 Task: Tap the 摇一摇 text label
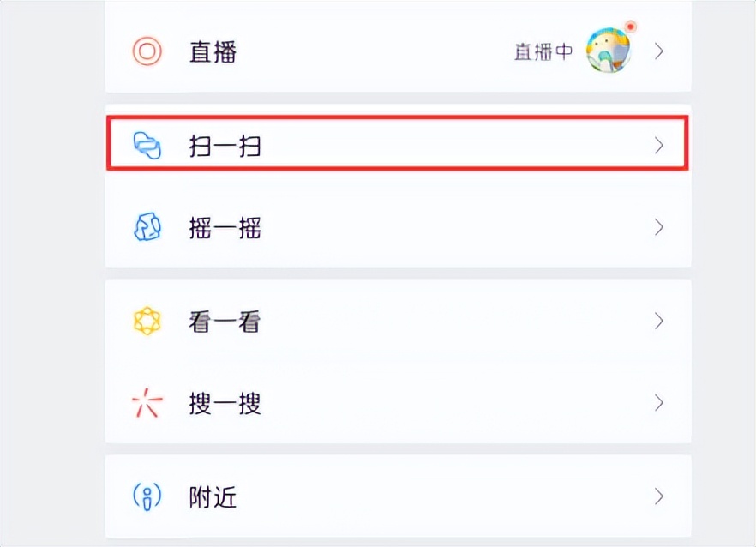pyautogui.click(x=224, y=227)
